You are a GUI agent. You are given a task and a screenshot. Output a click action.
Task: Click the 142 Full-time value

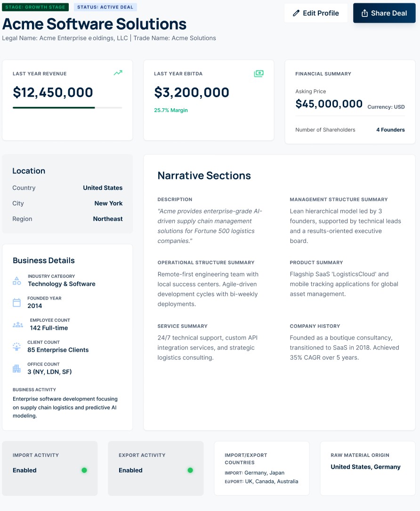click(x=49, y=328)
